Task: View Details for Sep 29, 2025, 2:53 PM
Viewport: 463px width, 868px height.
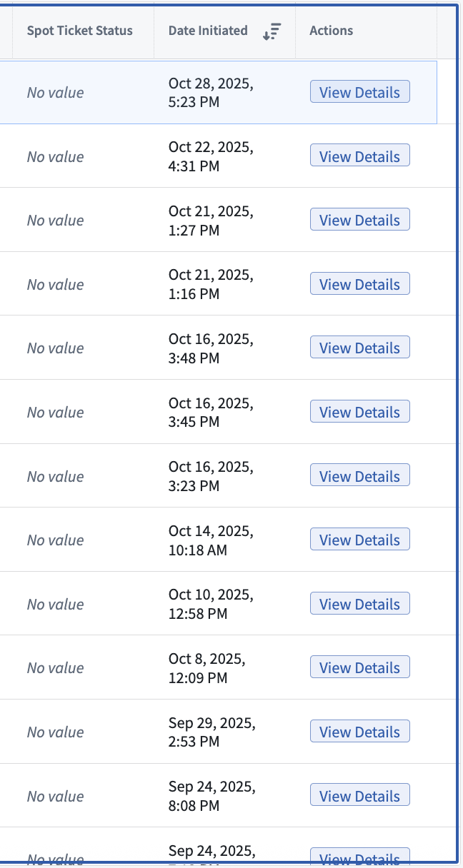Action: click(x=359, y=732)
